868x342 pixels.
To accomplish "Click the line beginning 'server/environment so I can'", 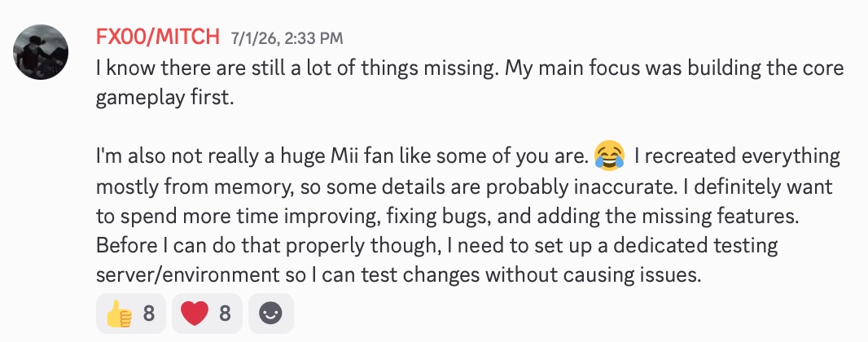I will pyautogui.click(x=398, y=275).
